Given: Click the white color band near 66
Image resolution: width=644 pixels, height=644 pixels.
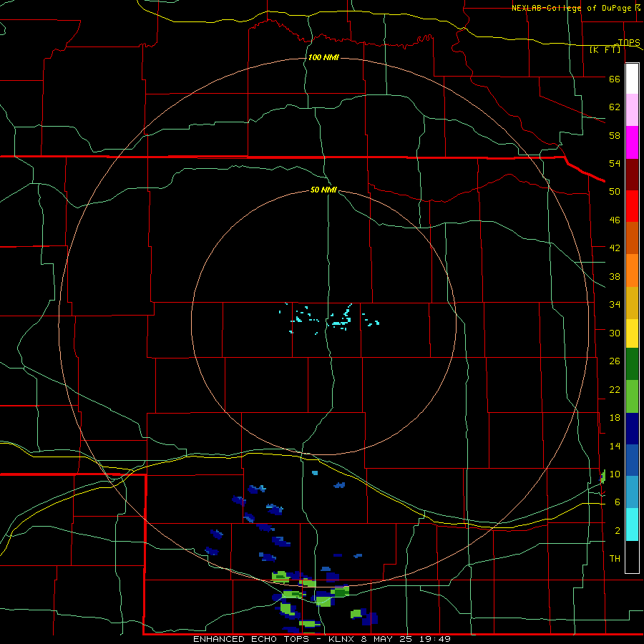Looking at the screenshot, I should pos(632,79).
